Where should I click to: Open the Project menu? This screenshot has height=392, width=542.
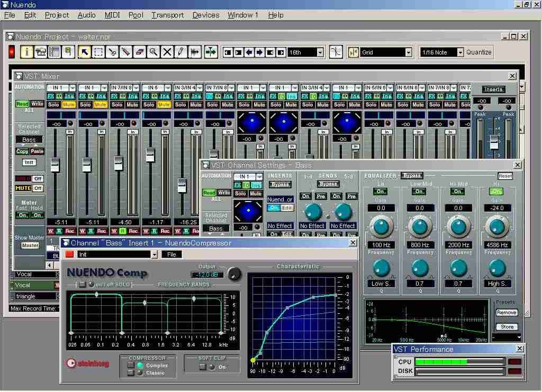57,15
